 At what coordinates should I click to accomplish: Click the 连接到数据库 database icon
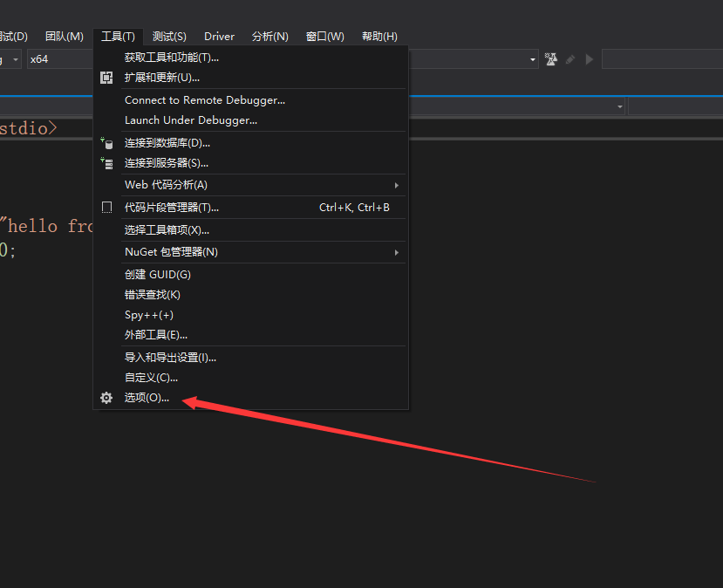pos(106,143)
